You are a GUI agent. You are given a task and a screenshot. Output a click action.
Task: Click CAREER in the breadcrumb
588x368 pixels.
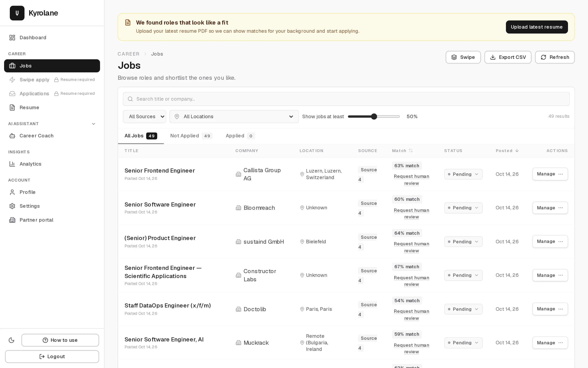pos(129,54)
